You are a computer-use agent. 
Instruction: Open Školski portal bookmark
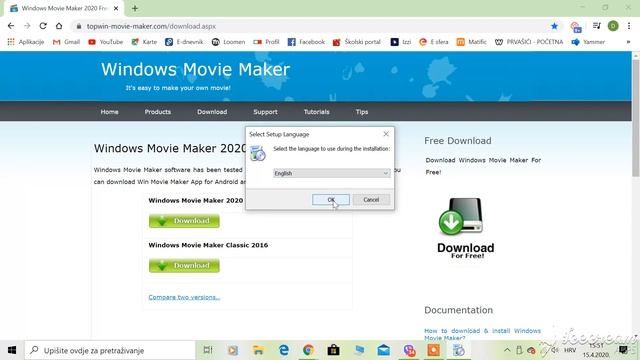357,42
